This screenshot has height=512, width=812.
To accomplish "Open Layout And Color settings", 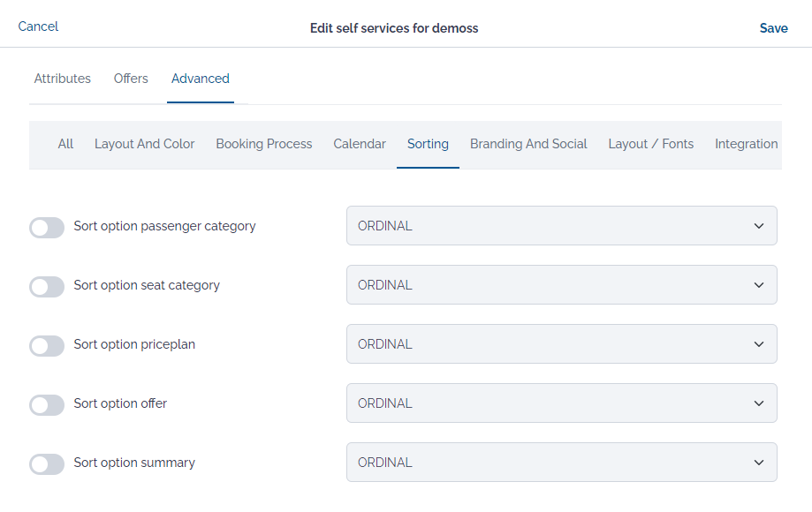I will [x=145, y=144].
